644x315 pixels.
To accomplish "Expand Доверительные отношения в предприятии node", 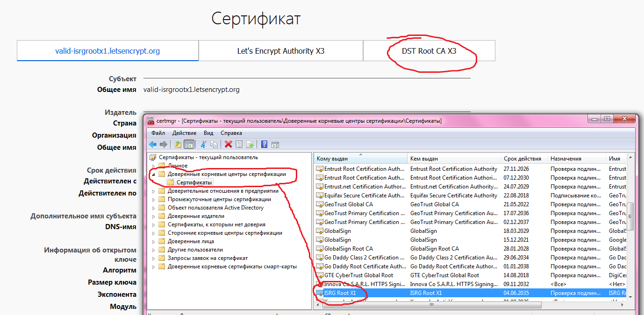I will click(153, 191).
